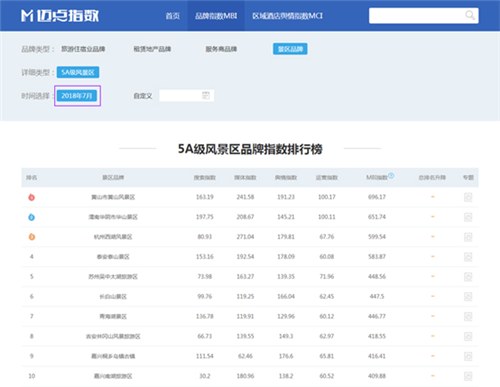500x387 pixels.
Task: Click the 搜索指数 column header
Action: (205, 177)
